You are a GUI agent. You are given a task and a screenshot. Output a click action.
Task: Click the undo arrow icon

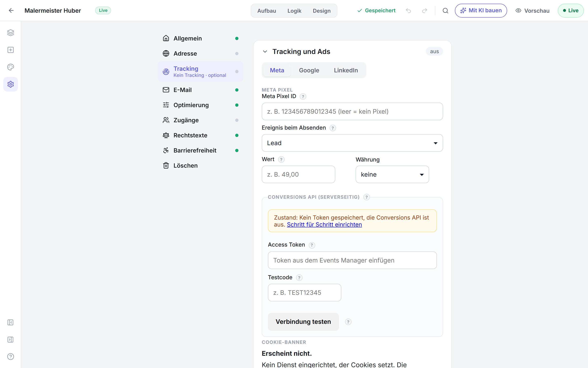point(409,10)
